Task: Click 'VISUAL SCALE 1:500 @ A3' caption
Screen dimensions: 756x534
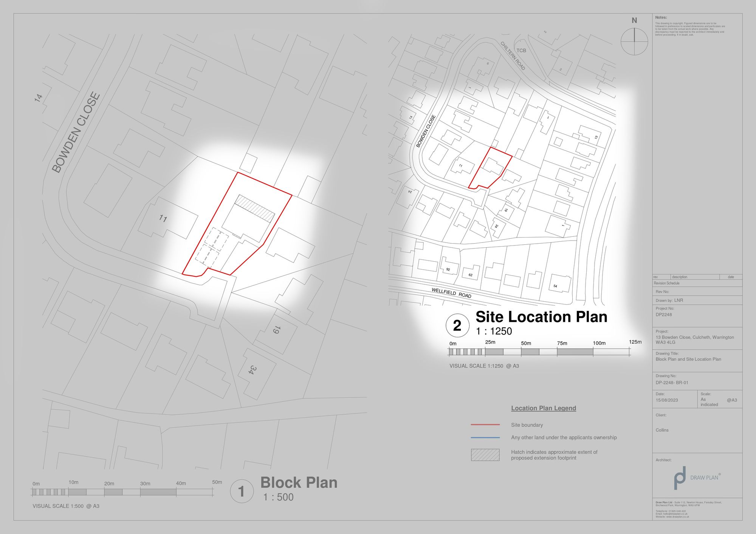Action: click(x=66, y=506)
